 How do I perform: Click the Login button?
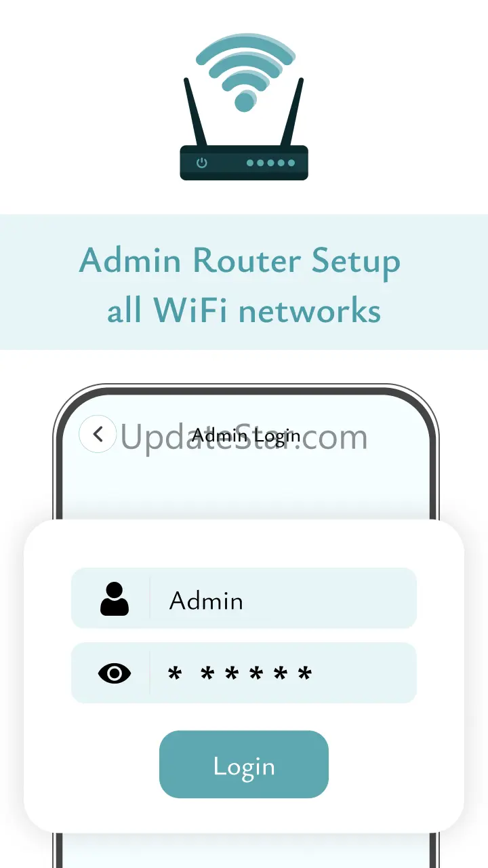(x=244, y=764)
